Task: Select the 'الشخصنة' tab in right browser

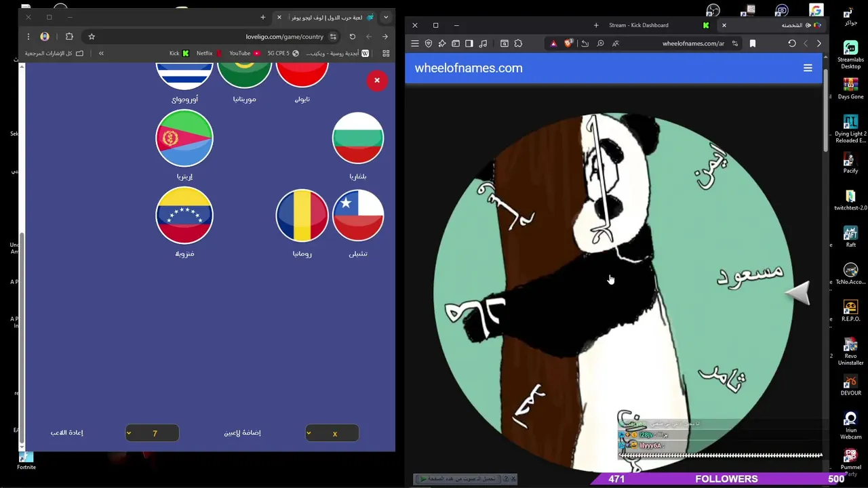Action: [773, 25]
